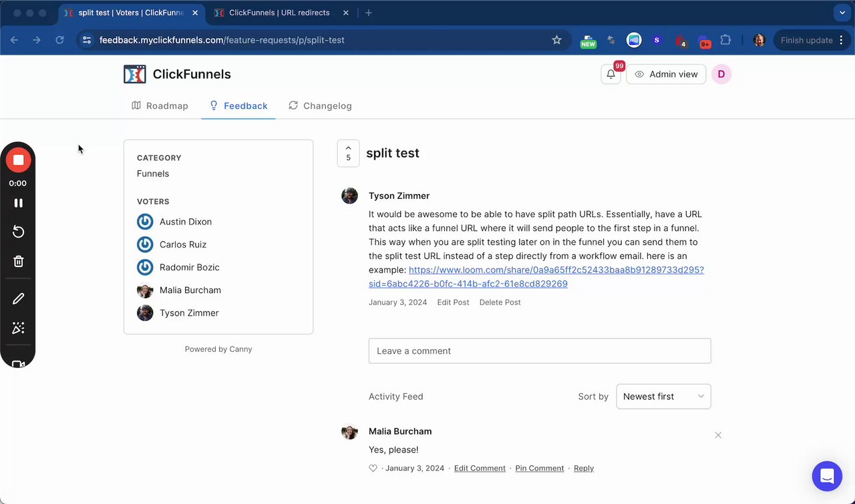The image size is (855, 504).
Task: Open the gray arrows browser extension
Action: click(x=611, y=40)
